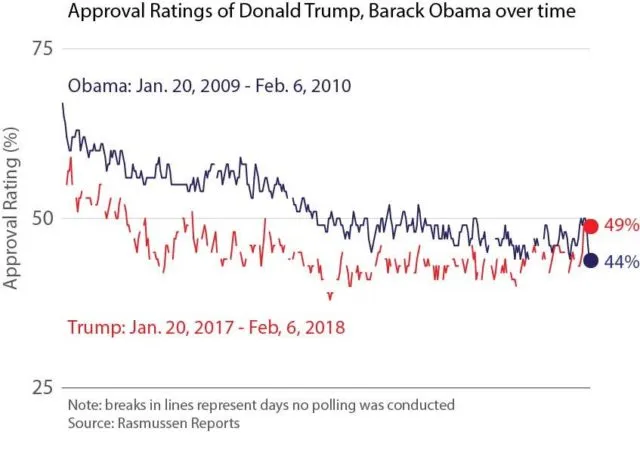Click the 75 top gridline

(x=326, y=49)
